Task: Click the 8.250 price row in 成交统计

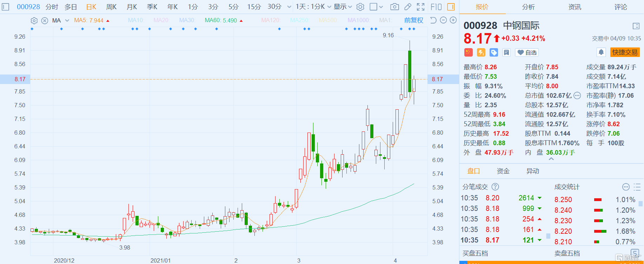Action: click(595, 200)
